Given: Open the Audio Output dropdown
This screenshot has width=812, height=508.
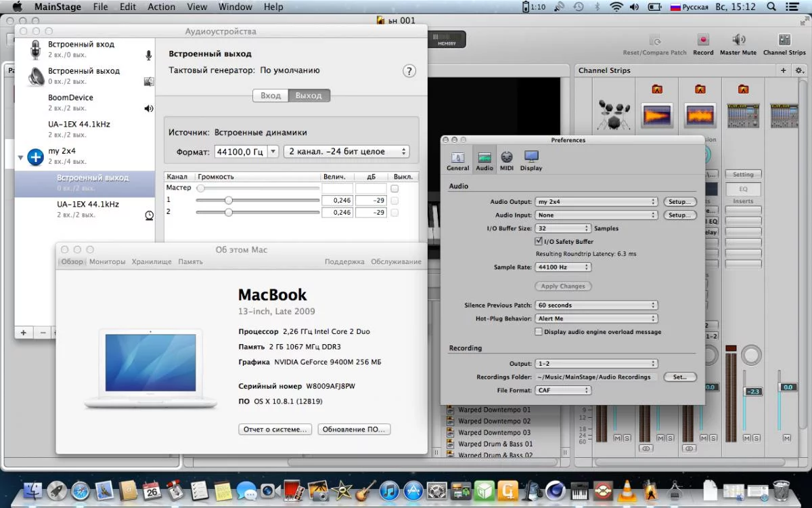Looking at the screenshot, I should (596, 202).
